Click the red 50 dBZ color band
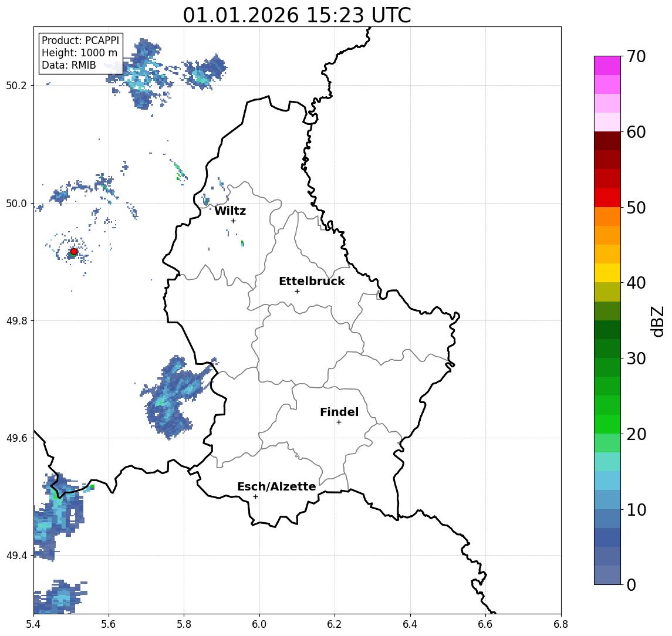672x636 pixels. (607, 198)
